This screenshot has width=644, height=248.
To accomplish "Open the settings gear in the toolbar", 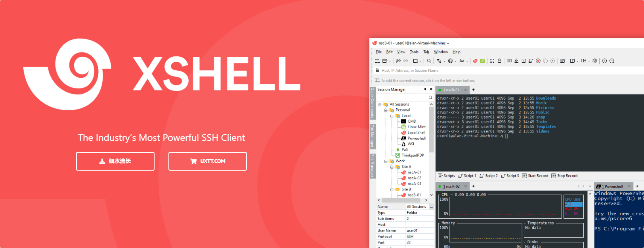I will (594, 61).
